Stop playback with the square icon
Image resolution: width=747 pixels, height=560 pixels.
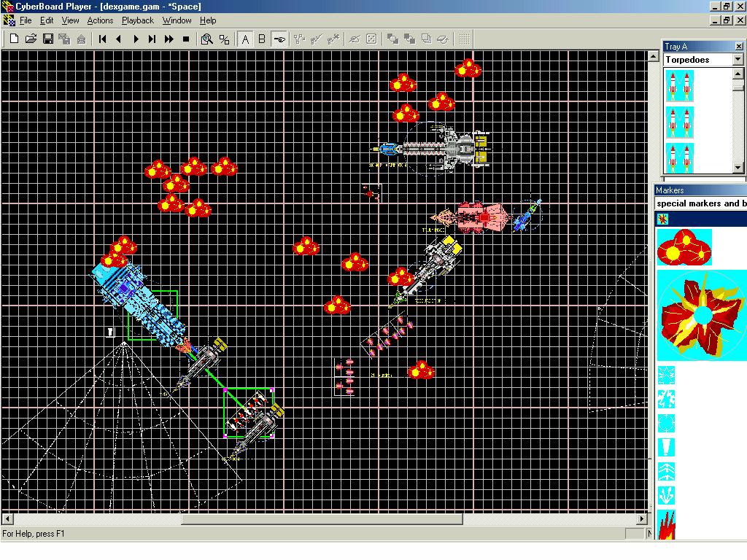point(186,39)
